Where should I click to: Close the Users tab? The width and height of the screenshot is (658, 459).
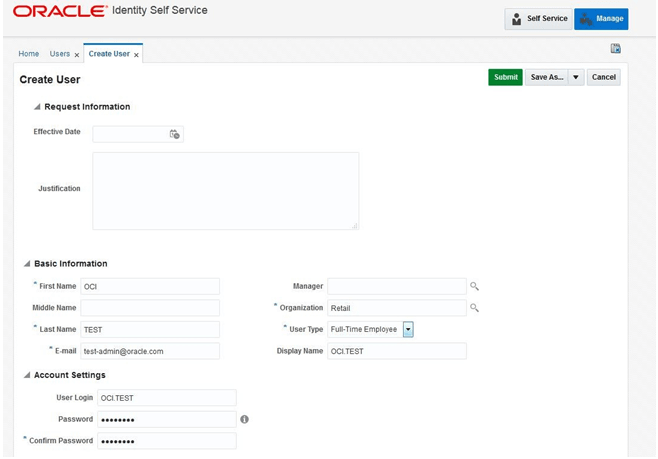pyautogui.click(x=77, y=55)
